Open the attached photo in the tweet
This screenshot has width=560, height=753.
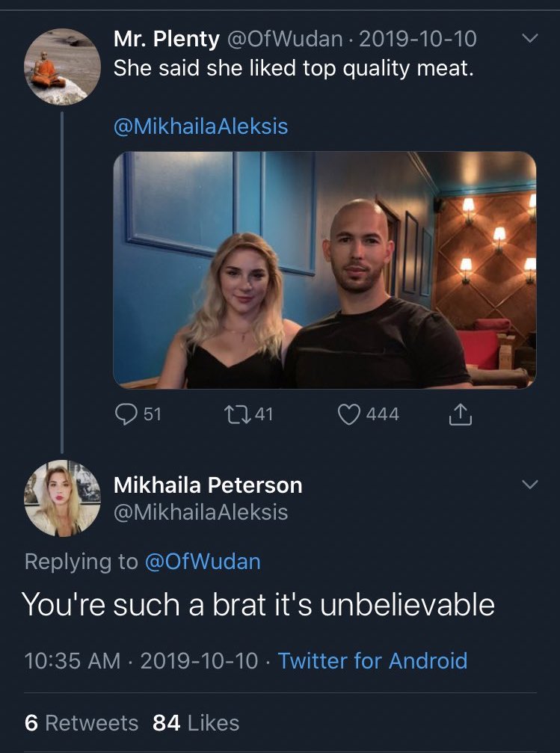click(324, 270)
